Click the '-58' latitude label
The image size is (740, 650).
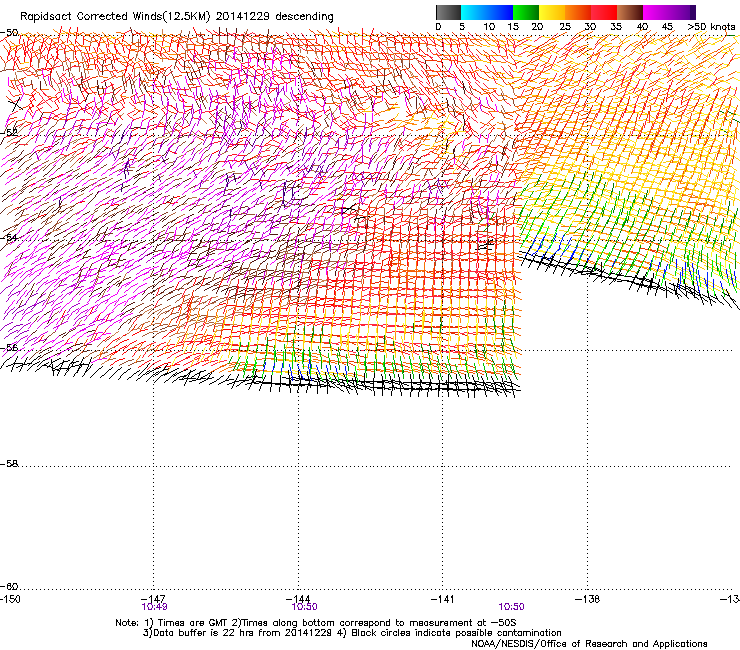coord(9,464)
